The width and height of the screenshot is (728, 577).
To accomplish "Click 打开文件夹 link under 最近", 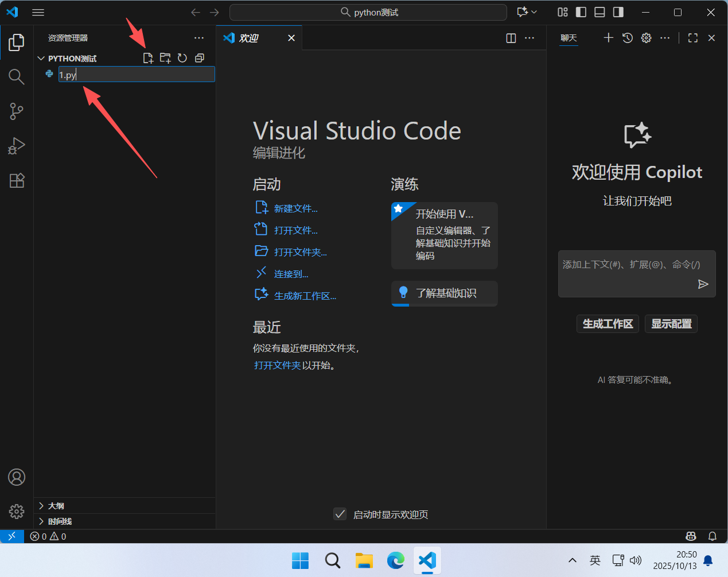I will [x=277, y=365].
